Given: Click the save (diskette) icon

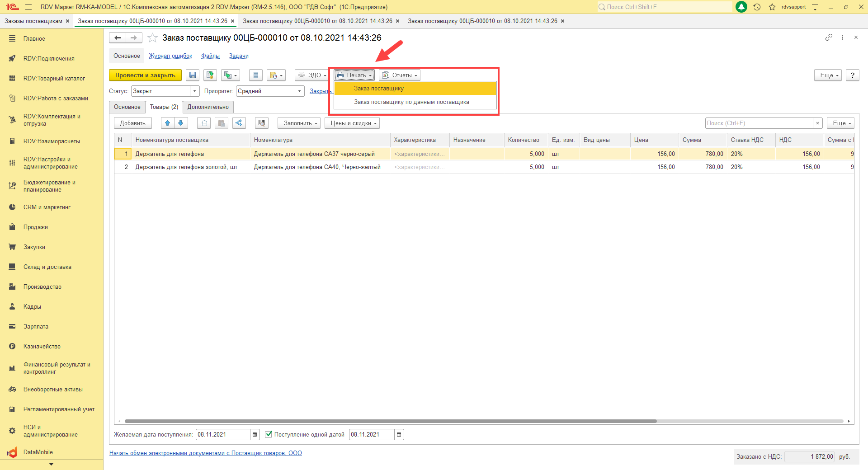Looking at the screenshot, I should [x=193, y=75].
